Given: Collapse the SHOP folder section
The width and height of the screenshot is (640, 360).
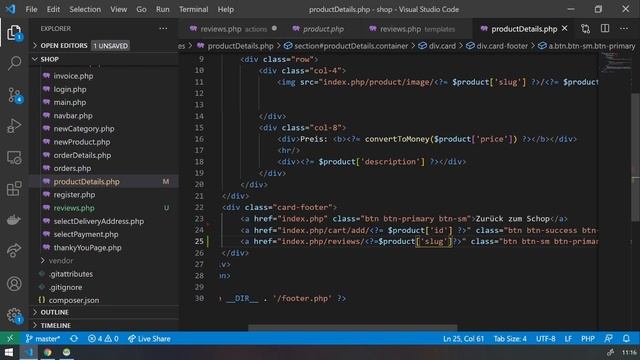Looking at the screenshot, I should [x=104, y=59].
